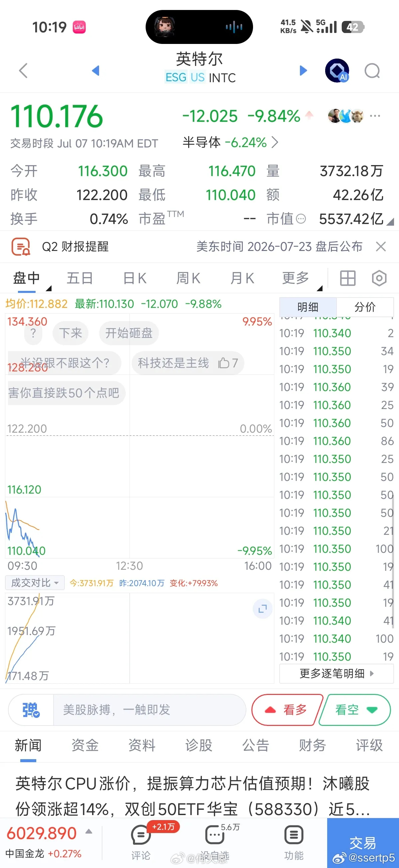
Task: Open search magnifier icon
Action: pos(372,71)
